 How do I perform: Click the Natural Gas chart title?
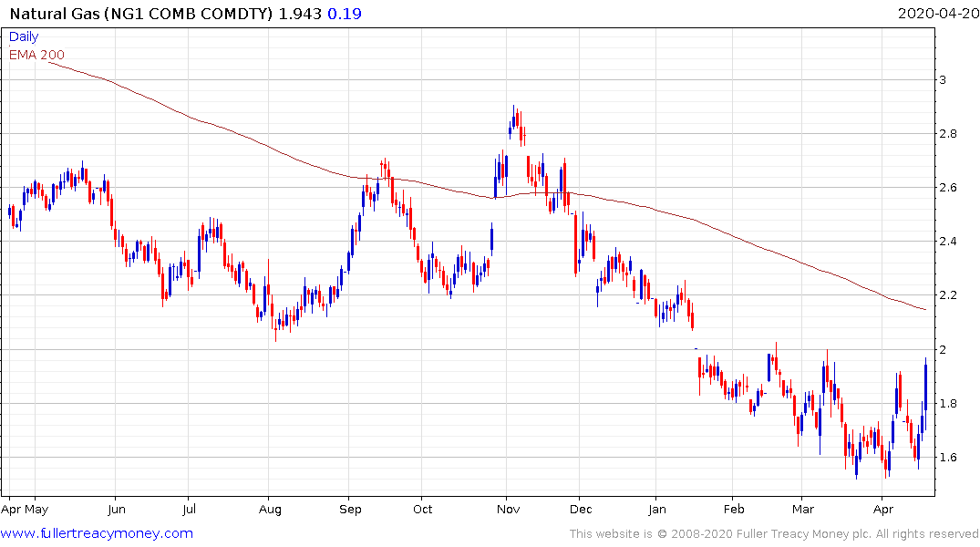141,15
